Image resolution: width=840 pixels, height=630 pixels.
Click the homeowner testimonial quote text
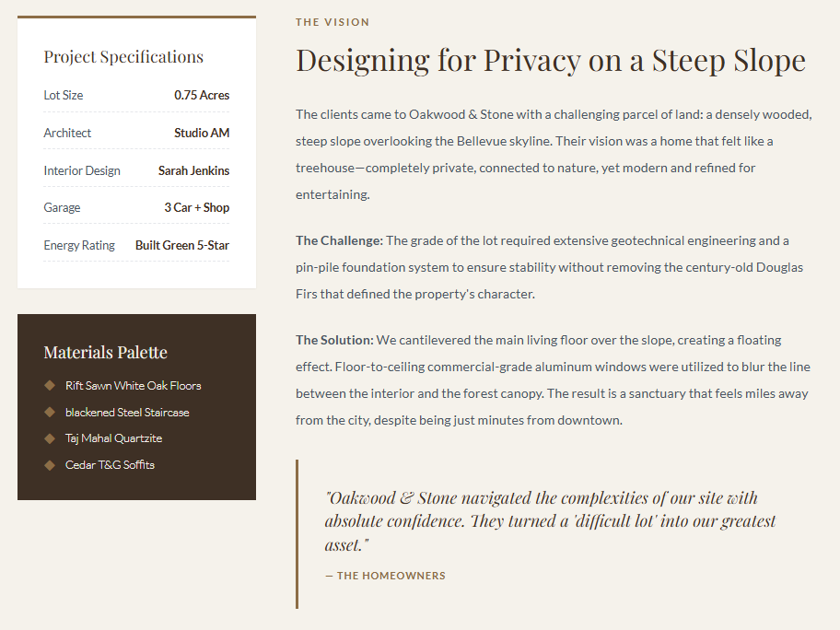click(550, 521)
